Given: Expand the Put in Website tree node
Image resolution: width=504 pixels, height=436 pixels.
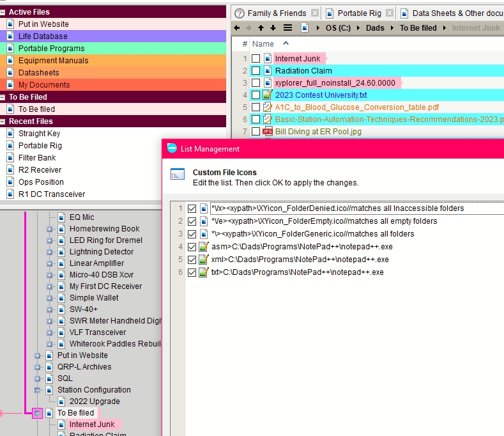Looking at the screenshot, I should coord(37,355).
